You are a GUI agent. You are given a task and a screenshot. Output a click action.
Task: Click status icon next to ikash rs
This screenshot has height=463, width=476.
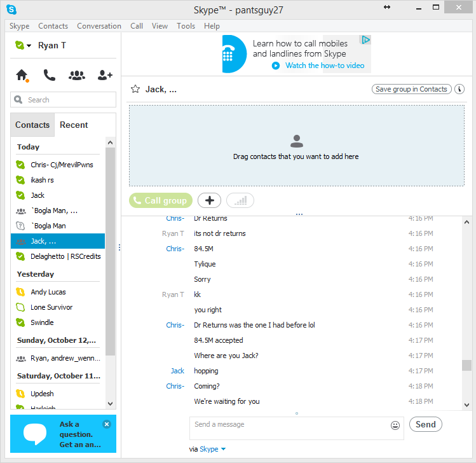tap(20, 180)
